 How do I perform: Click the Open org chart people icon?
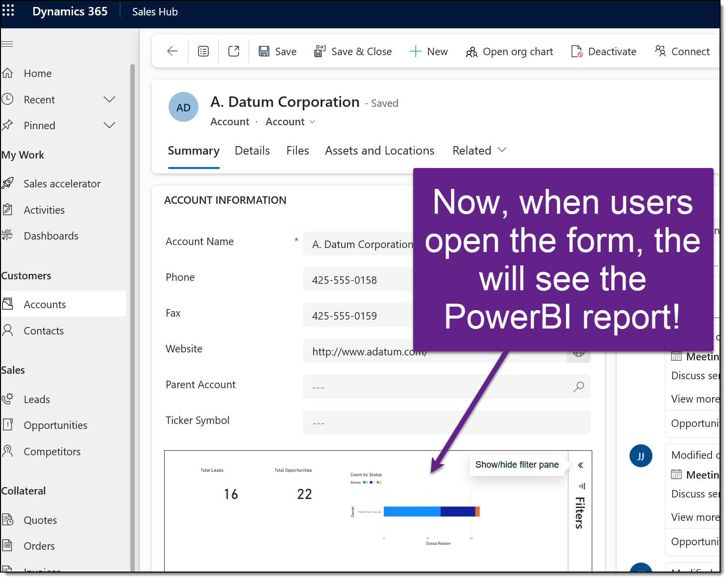click(x=471, y=52)
